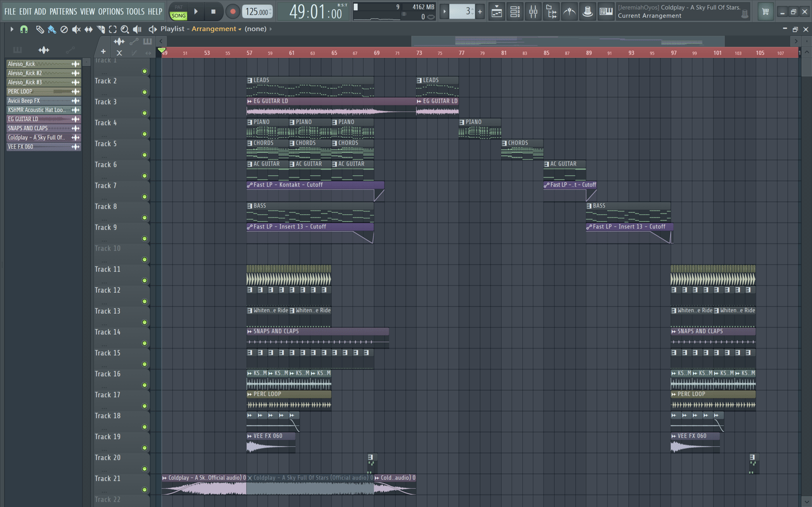Viewport: 812px width, 507px height.
Task: Open the online content library cart
Action: [x=765, y=11]
